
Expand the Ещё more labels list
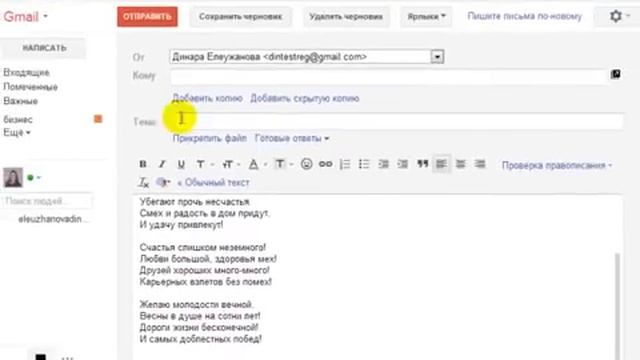pyautogui.click(x=17, y=133)
